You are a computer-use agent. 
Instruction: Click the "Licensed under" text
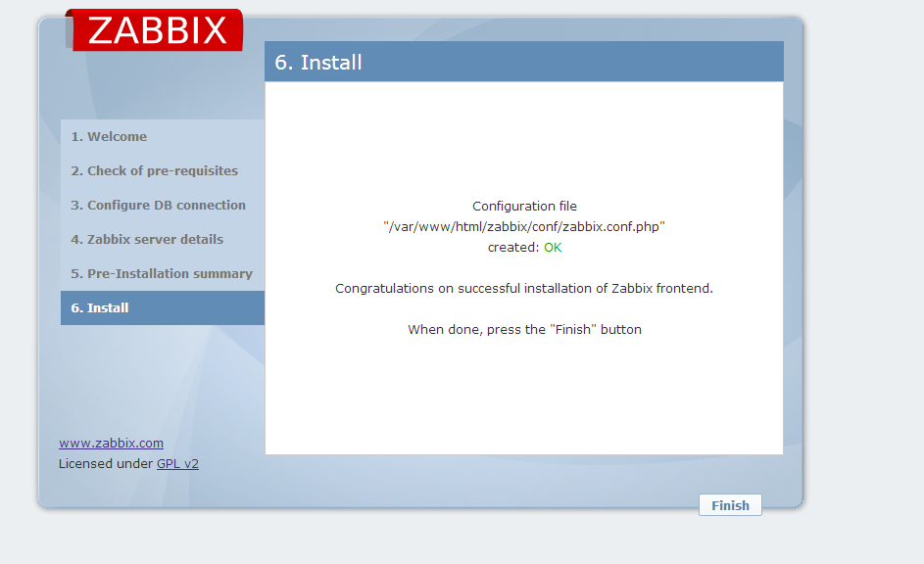[106, 463]
